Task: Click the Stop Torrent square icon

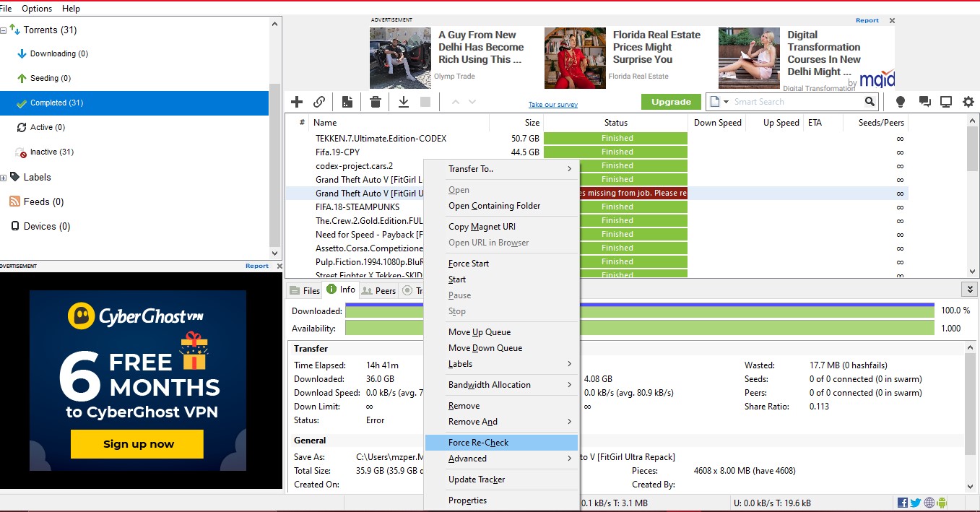Action: [425, 102]
